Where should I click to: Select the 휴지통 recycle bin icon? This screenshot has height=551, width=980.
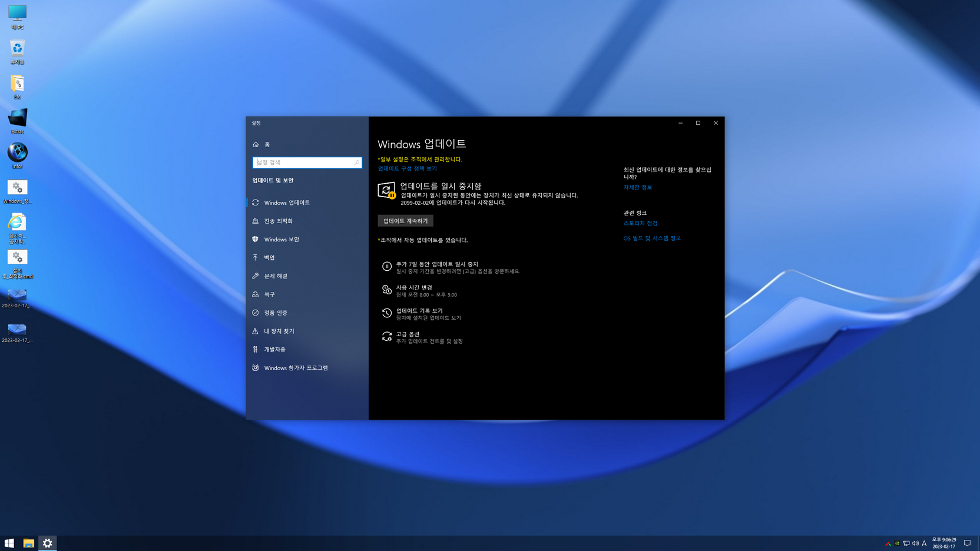(x=17, y=52)
